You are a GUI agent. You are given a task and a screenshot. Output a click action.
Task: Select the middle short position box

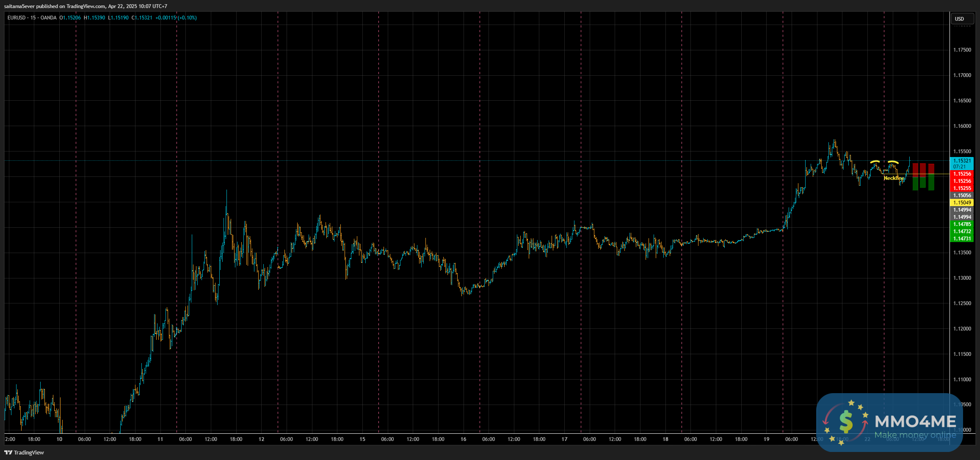tap(923, 176)
